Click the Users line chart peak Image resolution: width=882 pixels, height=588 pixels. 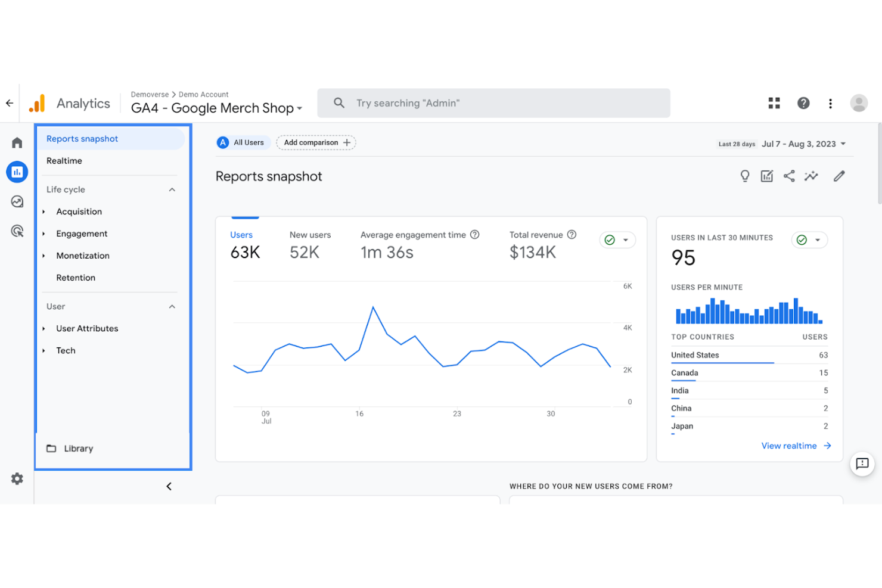(x=373, y=307)
